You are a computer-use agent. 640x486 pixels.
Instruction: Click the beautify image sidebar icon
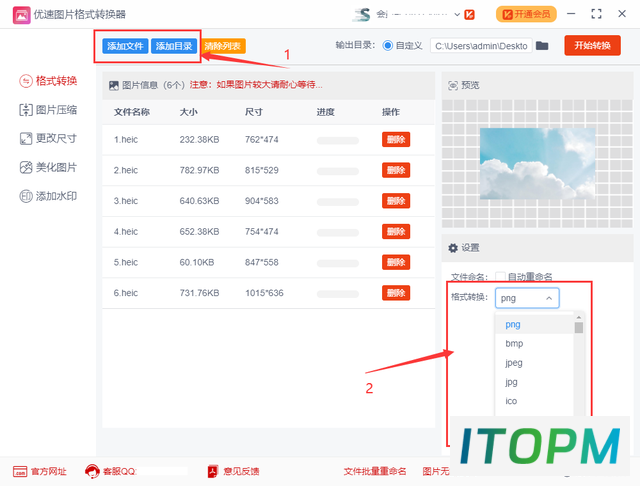coord(26,167)
